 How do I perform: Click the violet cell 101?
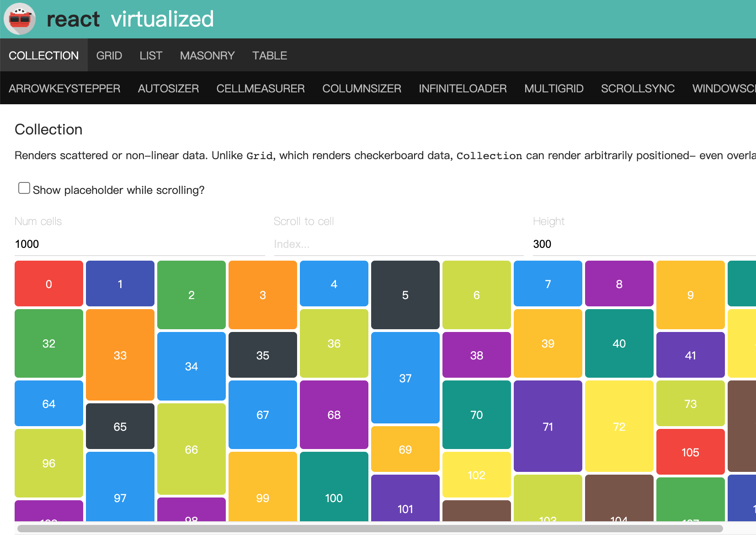coord(405,498)
